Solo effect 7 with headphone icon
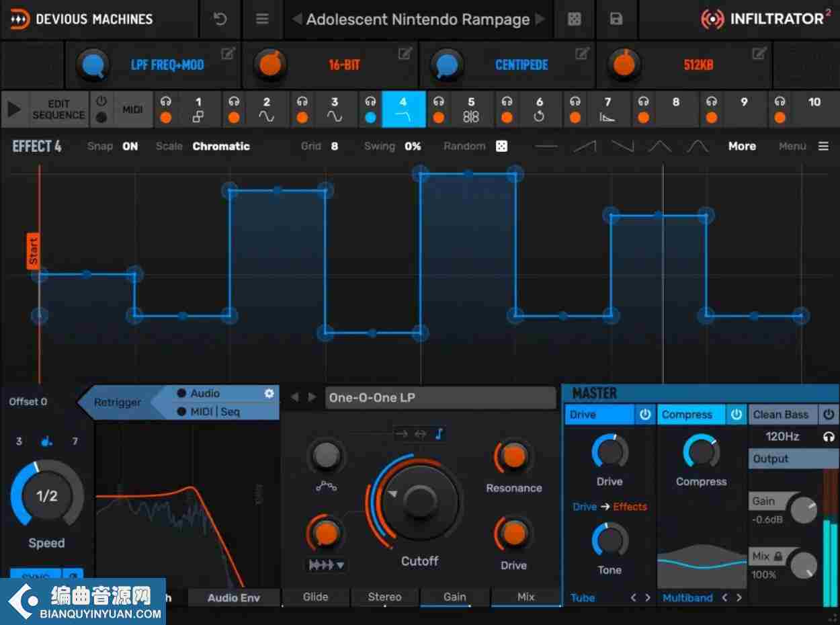The height and width of the screenshot is (625, 840). tap(575, 101)
